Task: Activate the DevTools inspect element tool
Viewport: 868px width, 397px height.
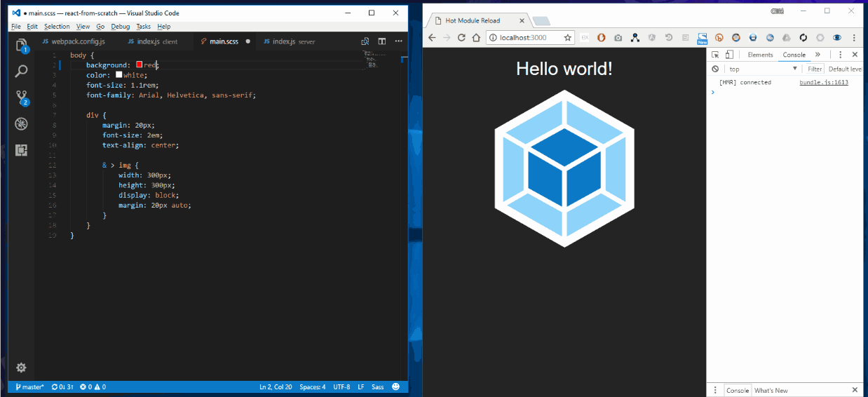Action: pos(715,55)
